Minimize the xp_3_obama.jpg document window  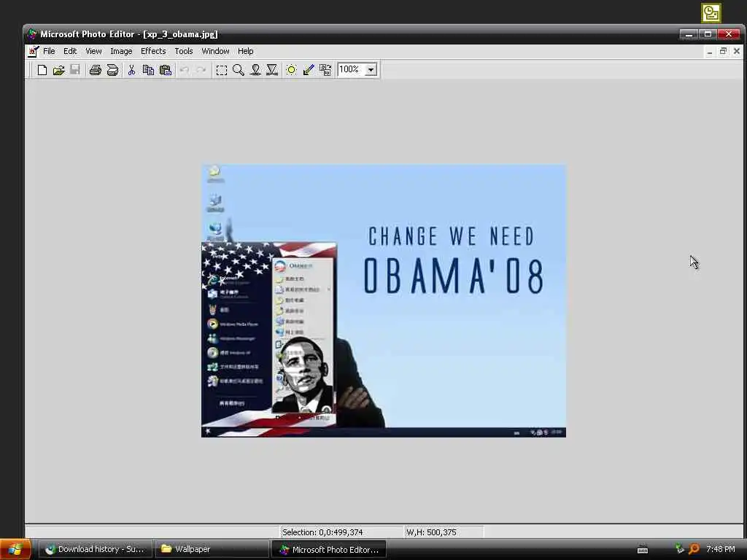click(x=710, y=52)
